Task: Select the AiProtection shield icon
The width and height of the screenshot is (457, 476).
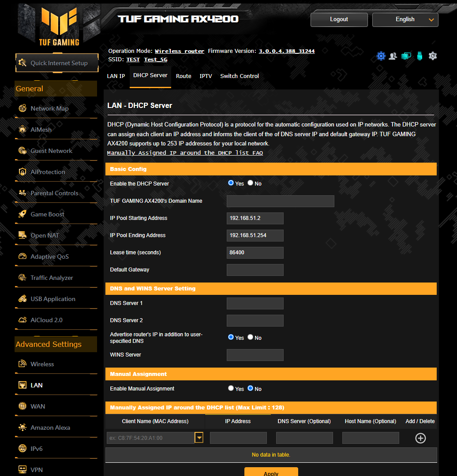Action: pyautogui.click(x=22, y=172)
